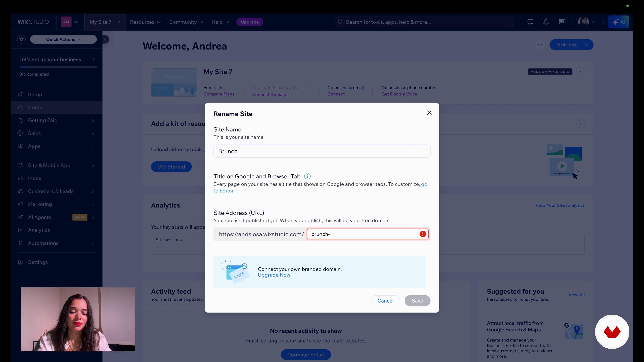Click the Sales dollar icon
Screen dimensions: 644x362
[x=20, y=133]
